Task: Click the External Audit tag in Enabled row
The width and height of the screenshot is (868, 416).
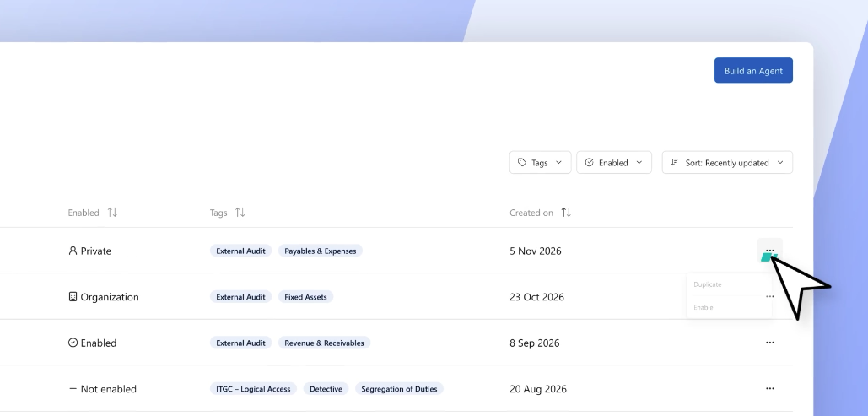Action: (240, 343)
